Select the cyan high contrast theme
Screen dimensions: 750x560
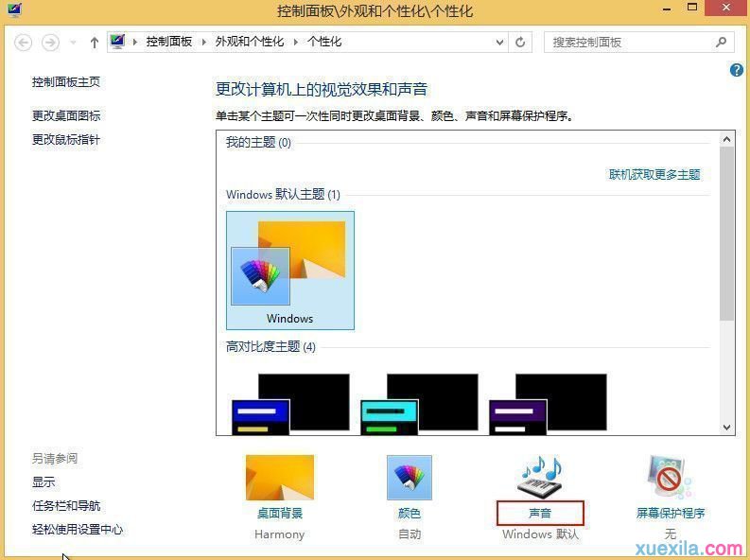(x=419, y=404)
